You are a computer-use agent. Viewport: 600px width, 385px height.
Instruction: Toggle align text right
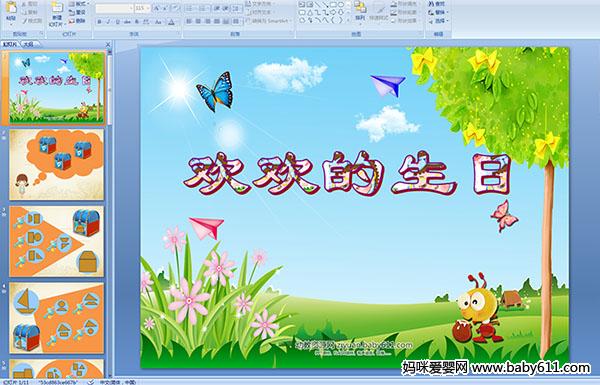point(208,21)
